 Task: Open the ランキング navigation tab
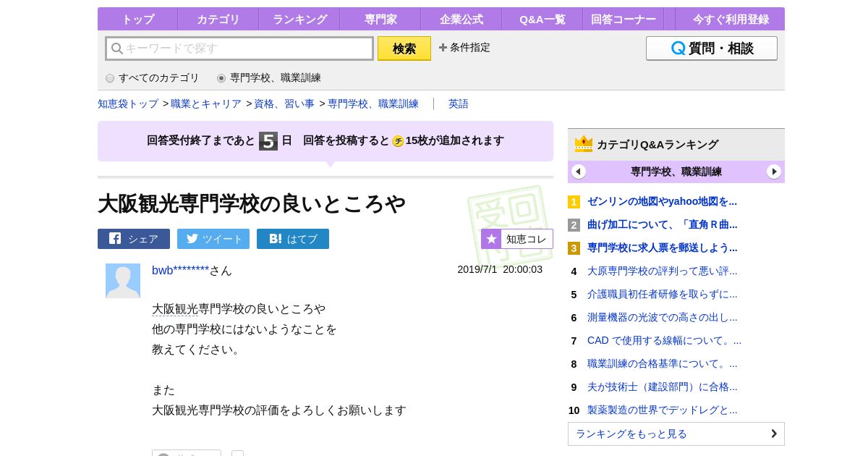point(299,20)
